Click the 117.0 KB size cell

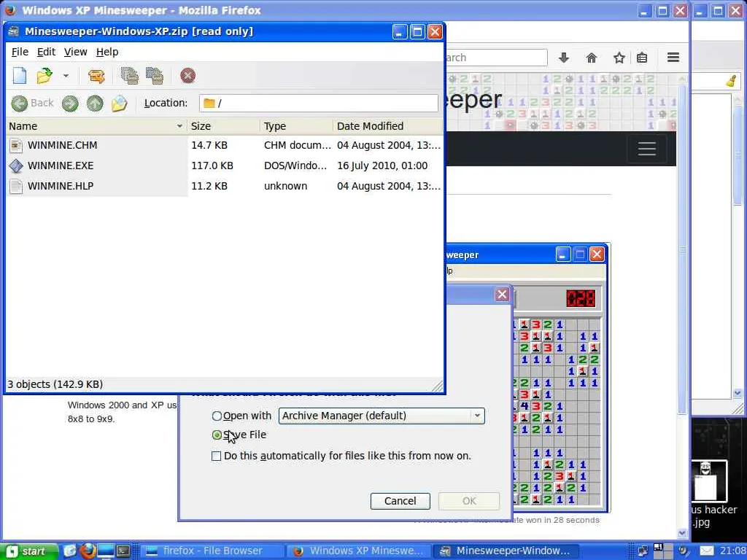click(212, 166)
